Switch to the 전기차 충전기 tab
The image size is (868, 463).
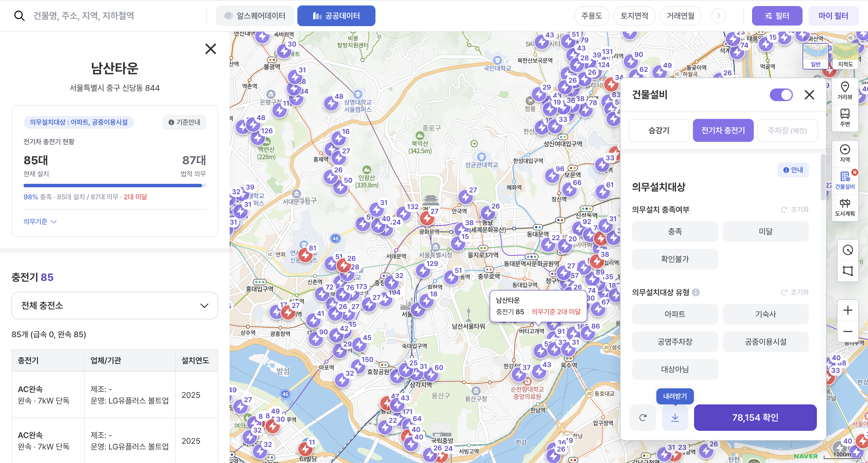[x=723, y=130]
